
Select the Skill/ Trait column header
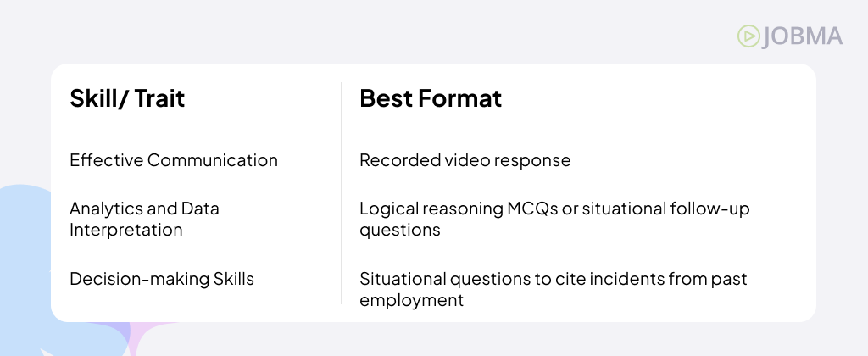click(x=127, y=98)
